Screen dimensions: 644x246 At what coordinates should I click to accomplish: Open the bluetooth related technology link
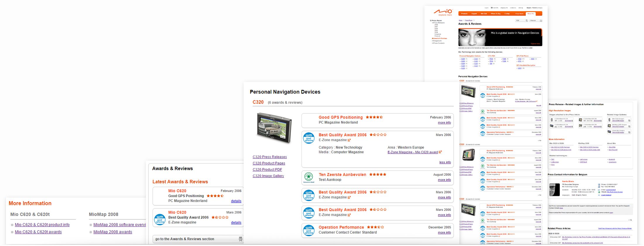point(612,160)
